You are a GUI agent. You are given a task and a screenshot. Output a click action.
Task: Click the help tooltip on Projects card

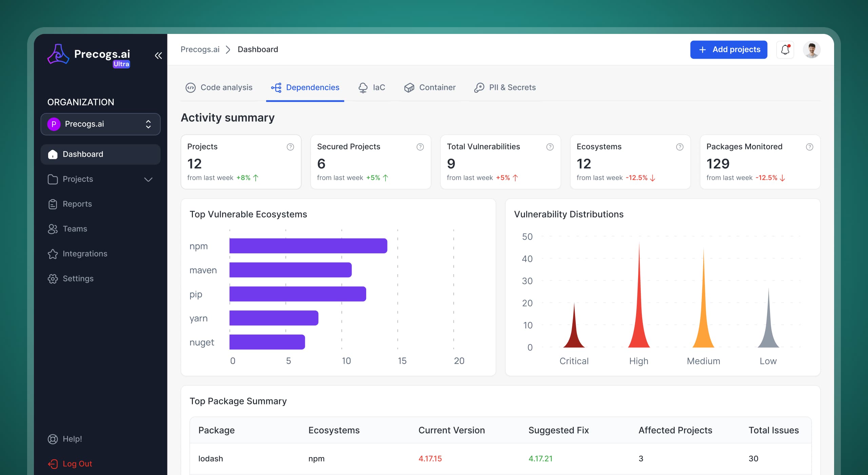pyautogui.click(x=290, y=147)
